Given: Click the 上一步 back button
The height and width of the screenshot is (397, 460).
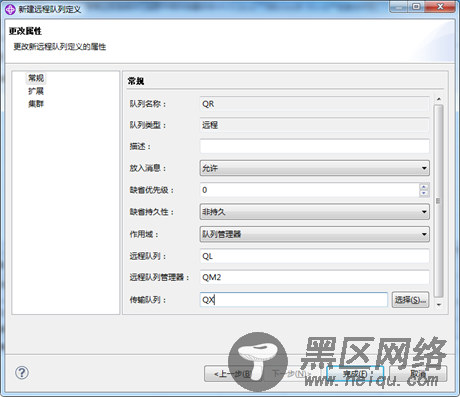Looking at the screenshot, I should coord(232,374).
